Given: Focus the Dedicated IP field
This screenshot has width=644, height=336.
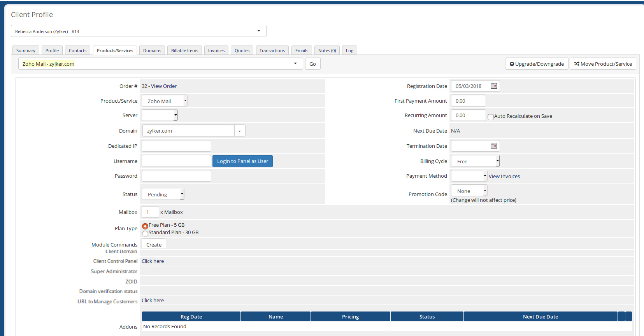Looking at the screenshot, I should [176, 146].
